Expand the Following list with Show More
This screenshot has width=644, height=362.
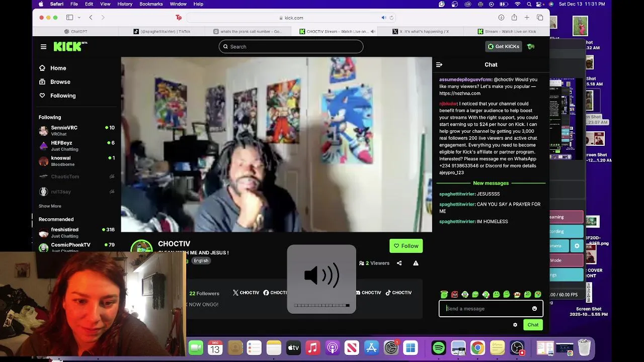point(50,206)
